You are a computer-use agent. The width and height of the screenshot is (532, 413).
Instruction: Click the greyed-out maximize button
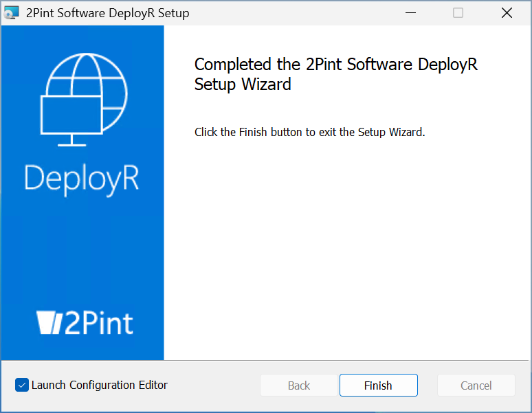[458, 13]
